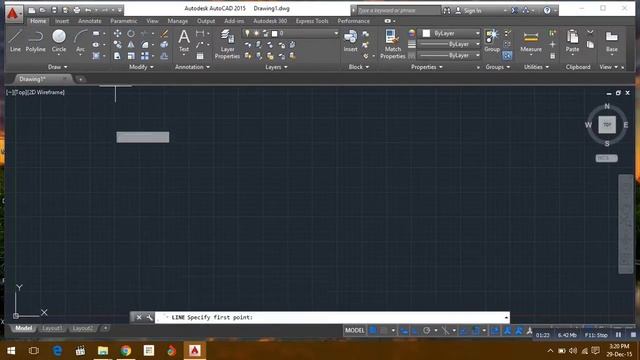Toggle layer 0 freeze sun icon

click(x=256, y=33)
